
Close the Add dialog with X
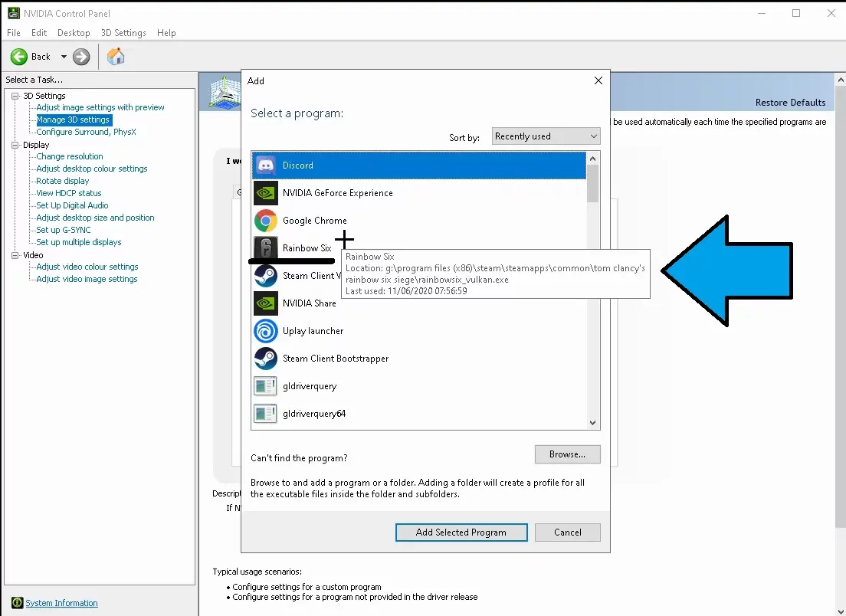598,80
